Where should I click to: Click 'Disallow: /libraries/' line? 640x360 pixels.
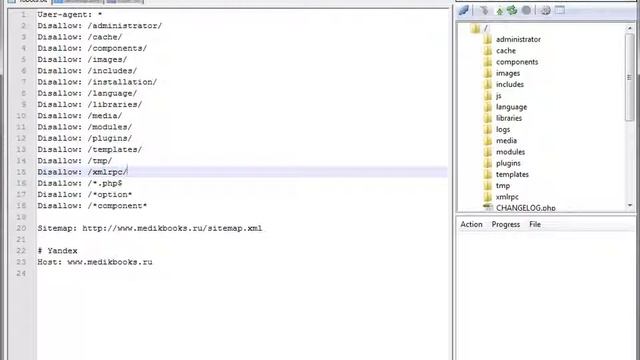[x=90, y=104]
